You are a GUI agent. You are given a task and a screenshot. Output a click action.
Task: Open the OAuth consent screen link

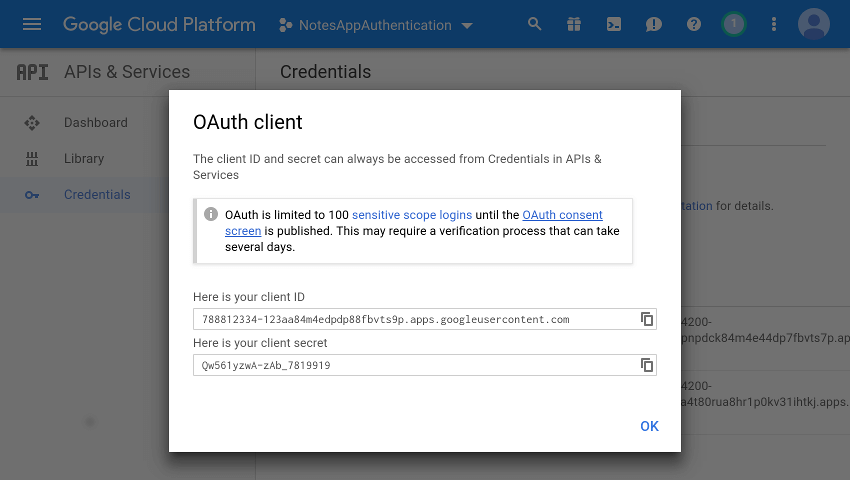[x=562, y=215]
